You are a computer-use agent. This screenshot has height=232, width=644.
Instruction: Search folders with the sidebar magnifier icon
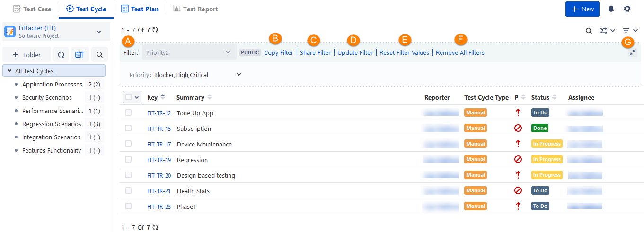[99, 55]
